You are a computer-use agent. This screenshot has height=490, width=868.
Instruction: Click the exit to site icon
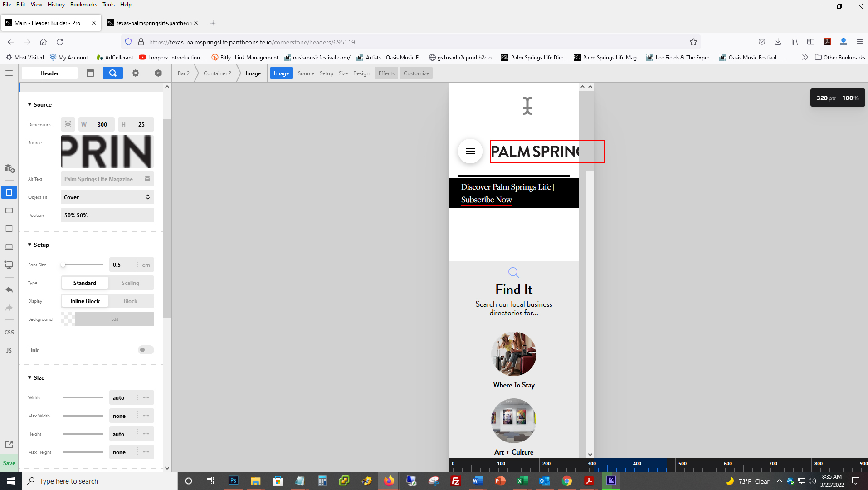(9, 445)
